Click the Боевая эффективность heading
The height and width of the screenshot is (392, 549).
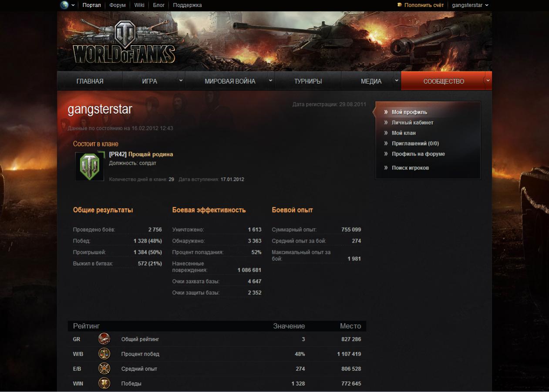point(209,210)
